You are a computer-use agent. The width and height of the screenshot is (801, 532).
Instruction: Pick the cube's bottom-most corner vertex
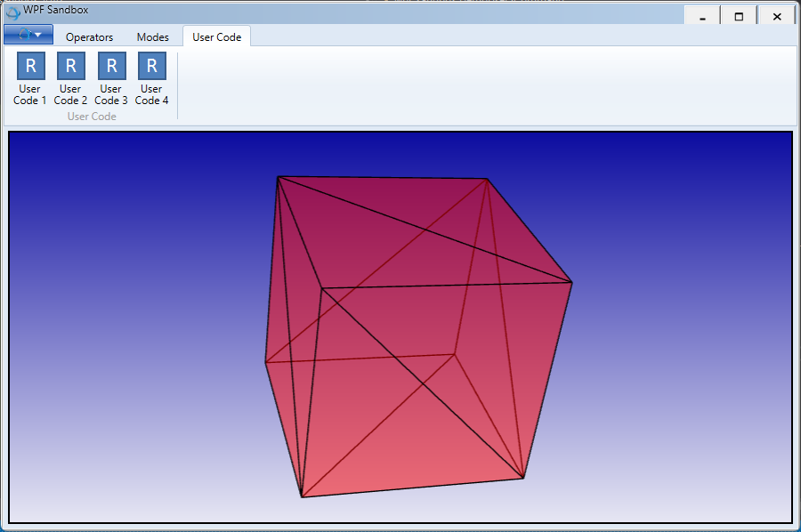point(303,496)
